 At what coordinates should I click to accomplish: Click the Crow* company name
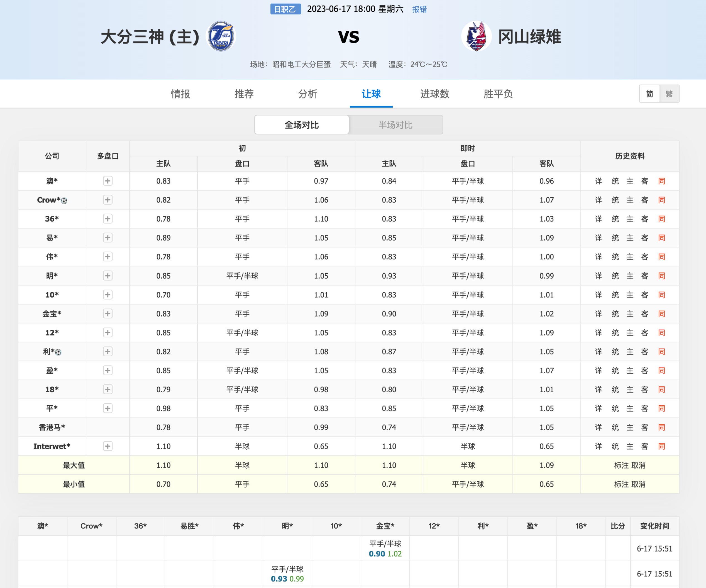[x=49, y=200]
